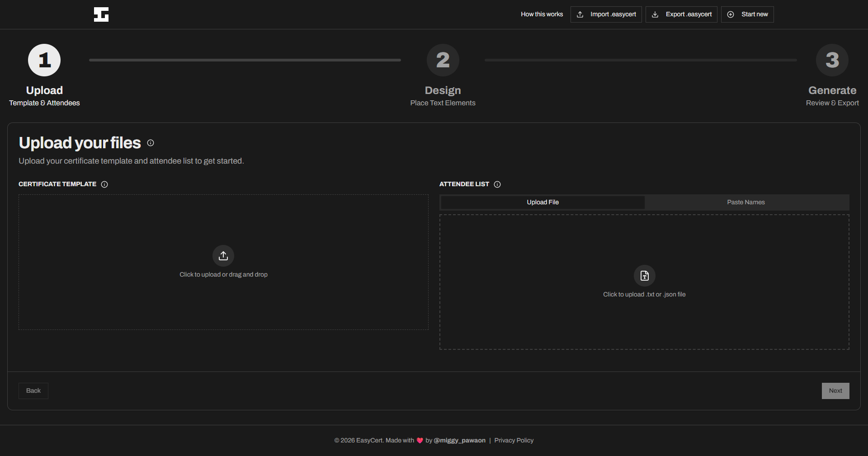Click info icon beside Certificate Template
Image resolution: width=868 pixels, height=456 pixels.
point(104,184)
